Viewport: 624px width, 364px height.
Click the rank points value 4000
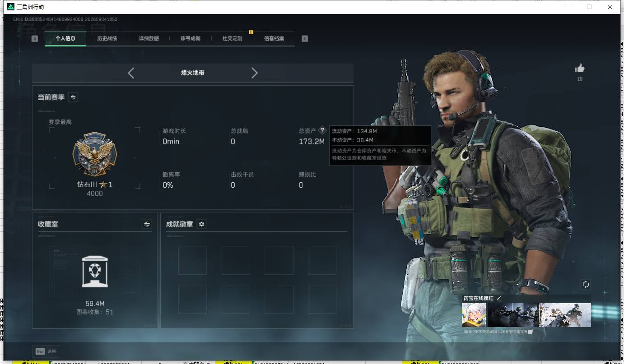click(95, 194)
